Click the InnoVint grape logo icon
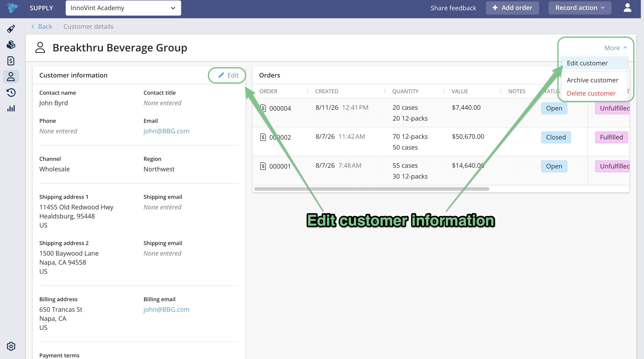644x359 pixels. pos(12,8)
